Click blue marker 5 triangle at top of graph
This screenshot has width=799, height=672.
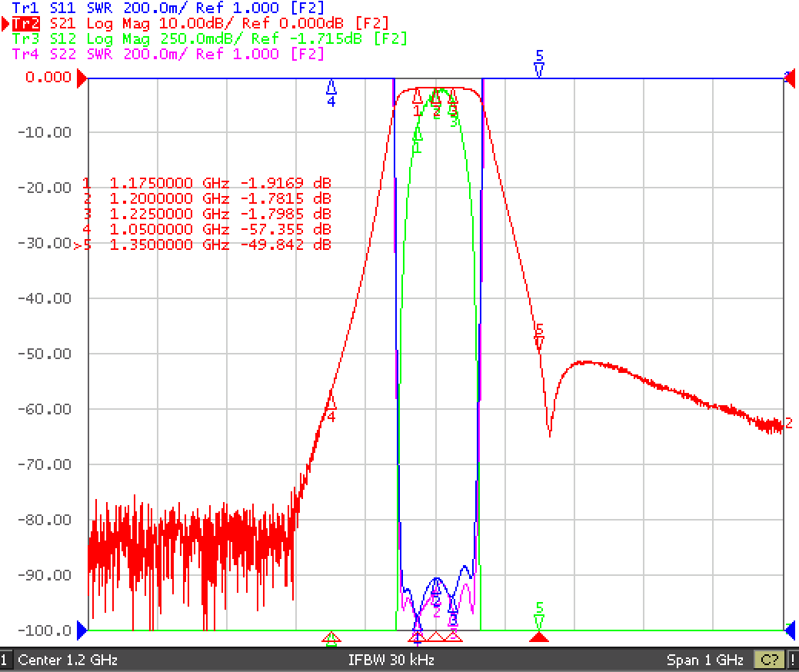(539, 69)
